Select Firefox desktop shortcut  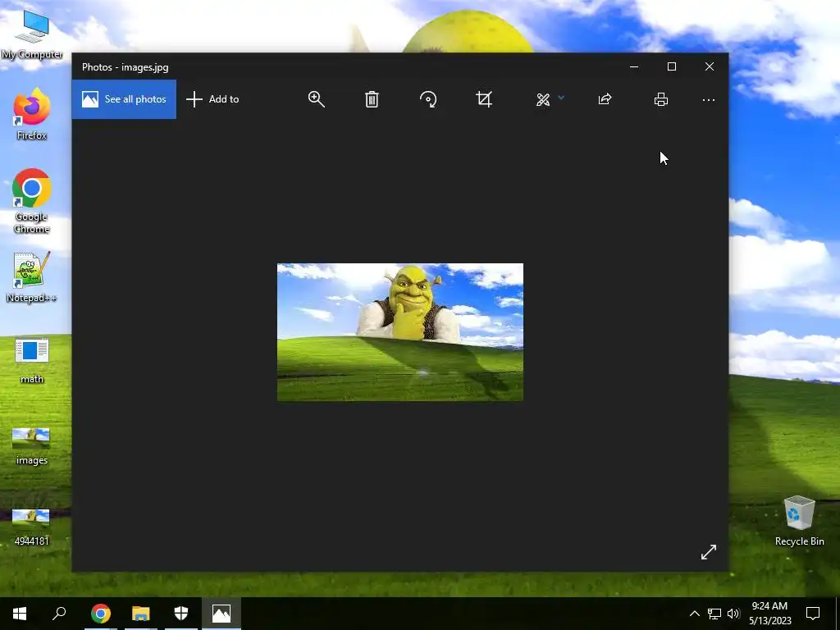(32, 115)
